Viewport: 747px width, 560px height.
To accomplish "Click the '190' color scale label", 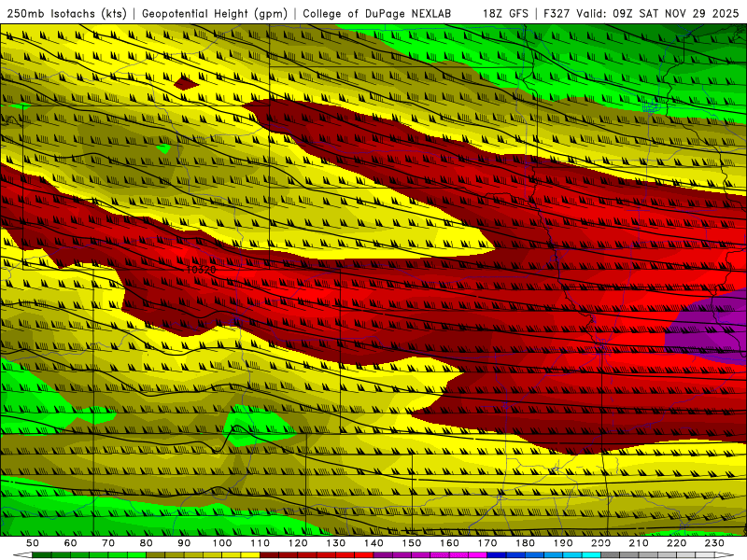I will tap(563, 543).
